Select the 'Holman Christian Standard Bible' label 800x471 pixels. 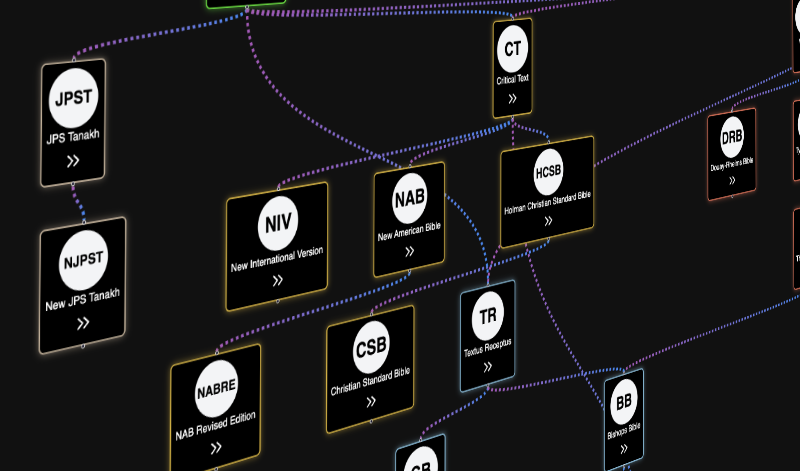(x=547, y=203)
